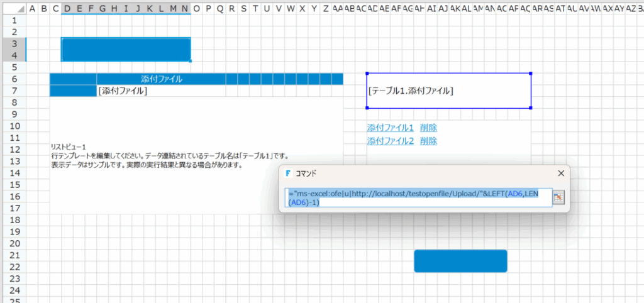Viewport: 644px width, 303px height.
Task: Click the formula input field in the コマンド dialog
Action: 418,197
